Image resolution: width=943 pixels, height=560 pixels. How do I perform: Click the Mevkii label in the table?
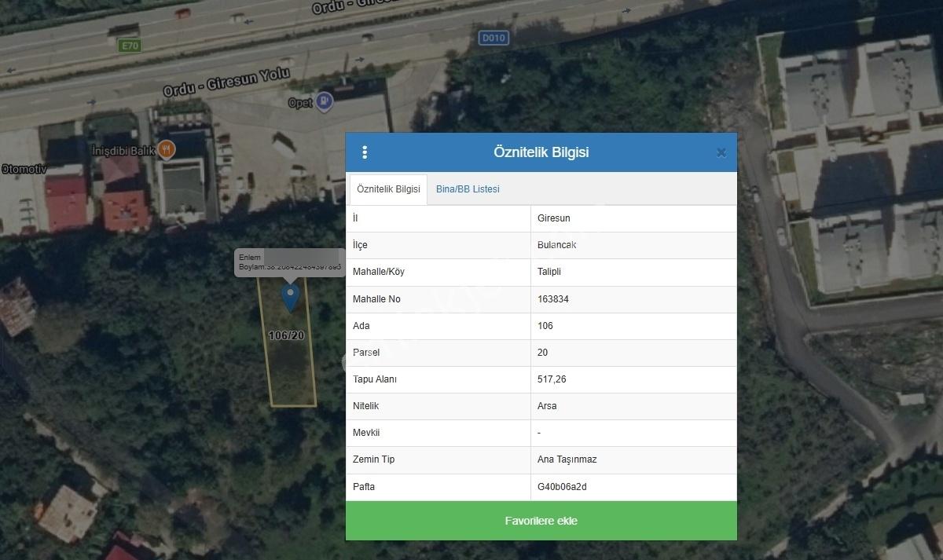coord(366,433)
